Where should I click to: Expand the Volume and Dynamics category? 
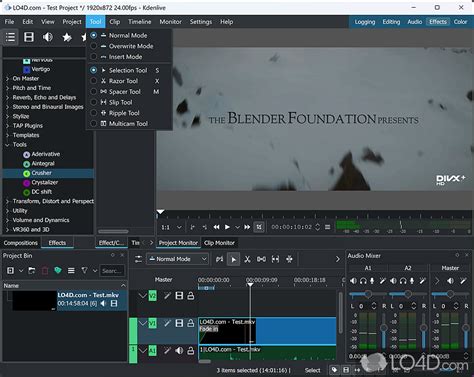[41, 220]
